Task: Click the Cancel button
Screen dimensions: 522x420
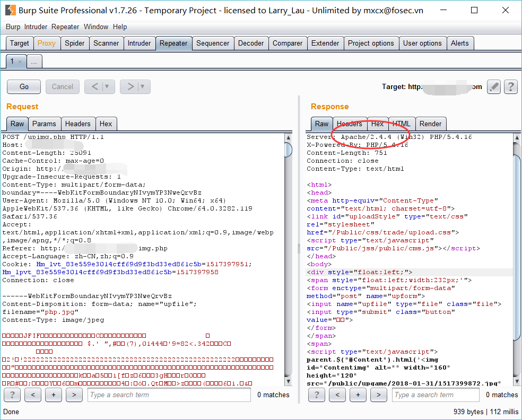Action: point(63,87)
